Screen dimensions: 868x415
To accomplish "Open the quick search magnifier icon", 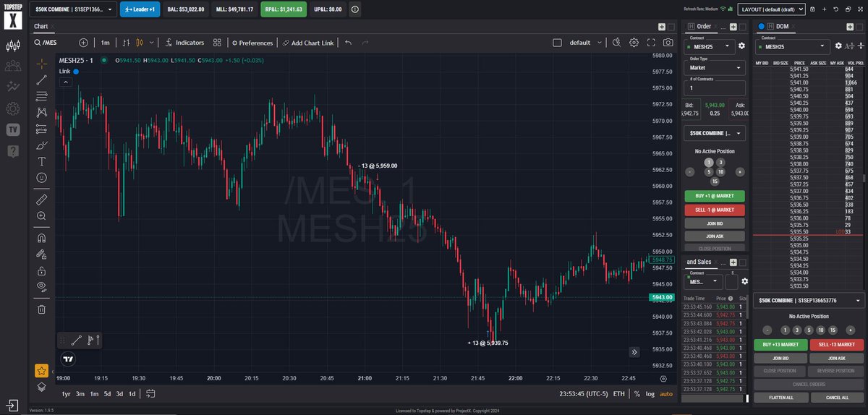I will click(616, 43).
